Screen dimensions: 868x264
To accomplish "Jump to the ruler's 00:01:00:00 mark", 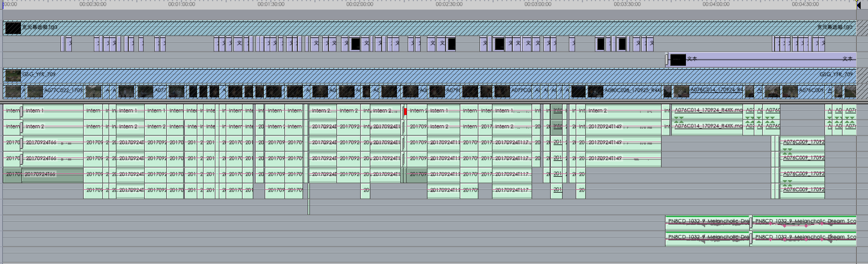I will [182, 4].
